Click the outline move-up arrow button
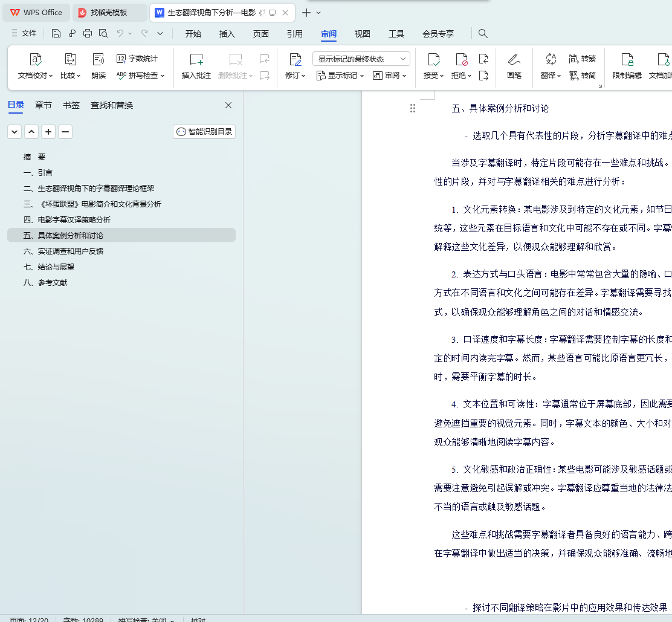The width and height of the screenshot is (672, 622). tap(31, 132)
